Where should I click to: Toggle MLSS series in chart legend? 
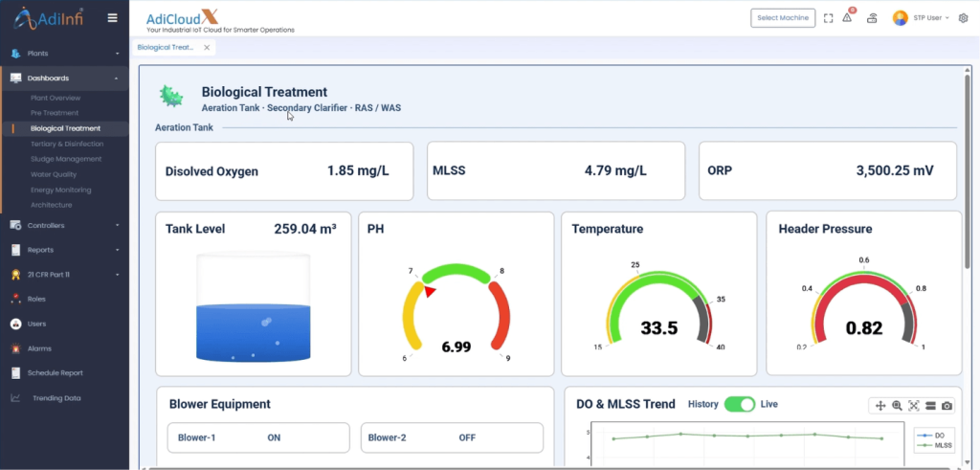[x=935, y=446]
